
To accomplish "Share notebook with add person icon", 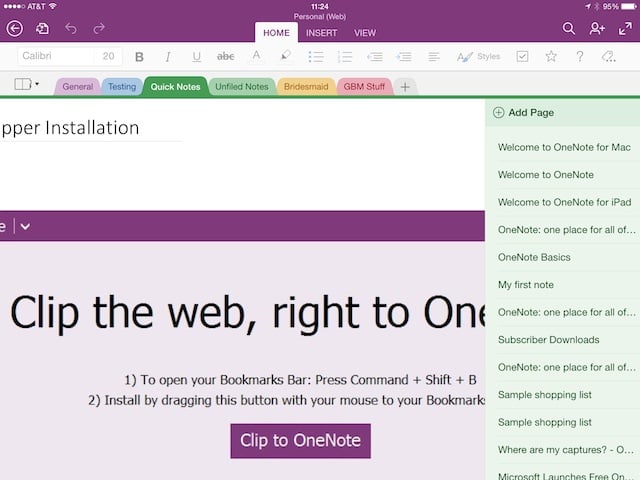I will tap(597, 29).
